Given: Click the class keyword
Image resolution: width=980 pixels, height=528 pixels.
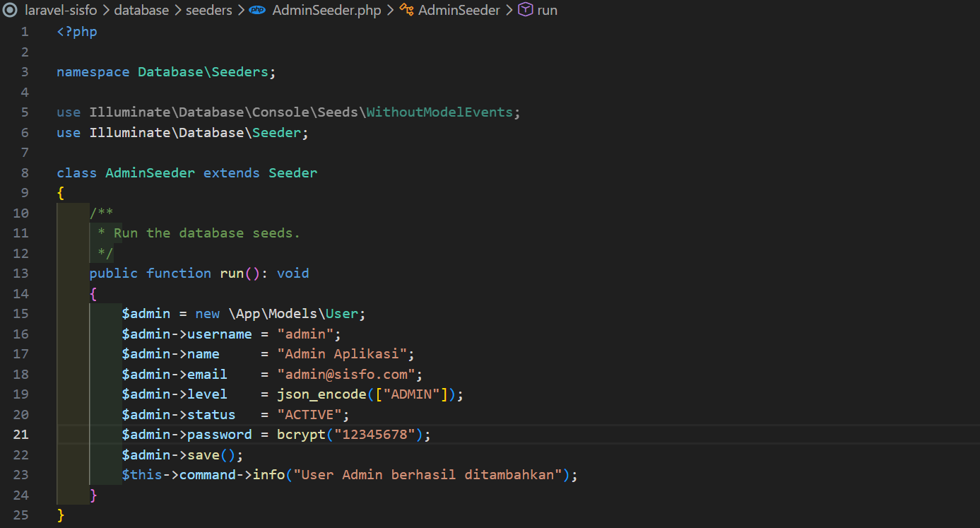Looking at the screenshot, I should click(77, 172).
